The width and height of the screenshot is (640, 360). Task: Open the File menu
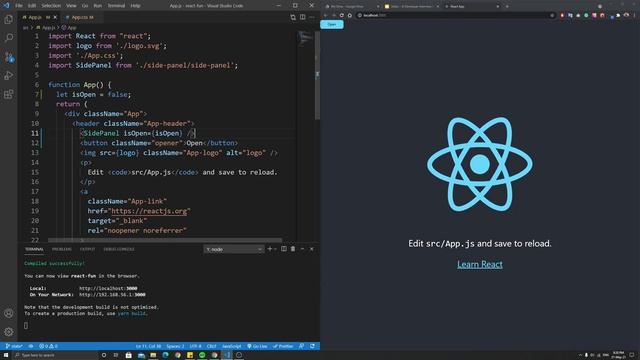(19, 6)
